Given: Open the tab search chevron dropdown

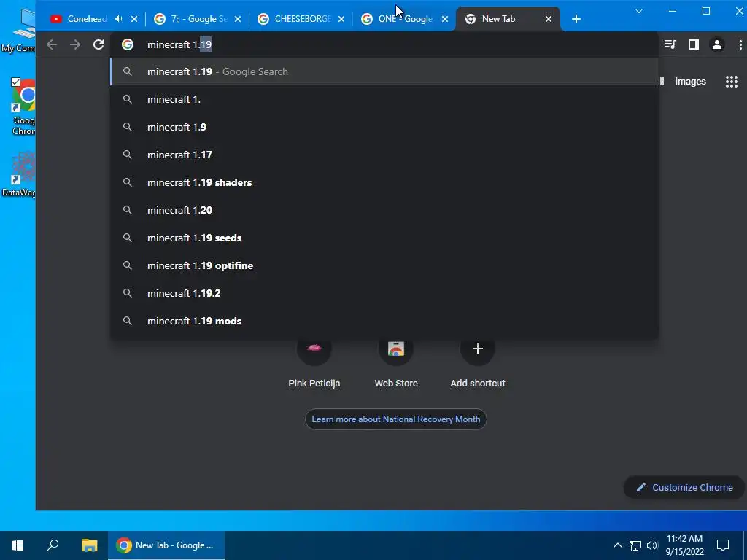Looking at the screenshot, I should 639,11.
